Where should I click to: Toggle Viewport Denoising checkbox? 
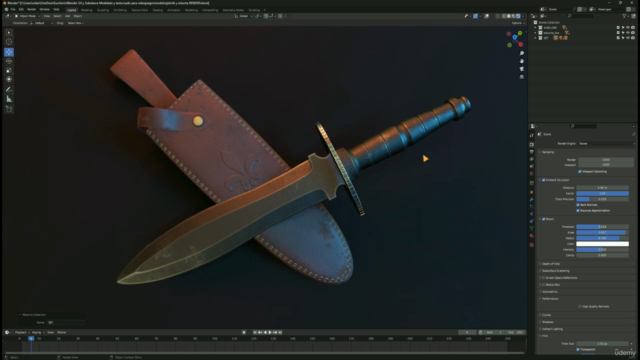tap(580, 171)
